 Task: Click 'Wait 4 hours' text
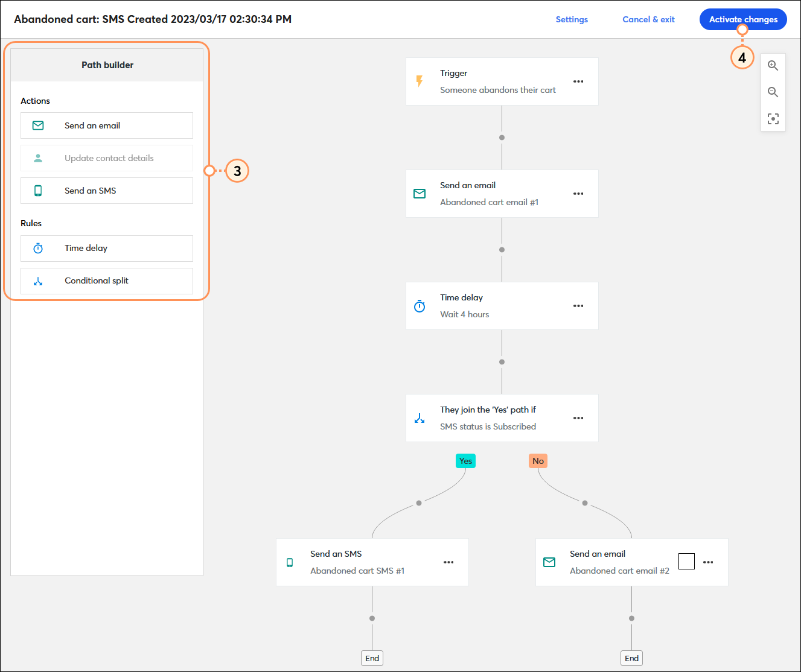(x=465, y=314)
